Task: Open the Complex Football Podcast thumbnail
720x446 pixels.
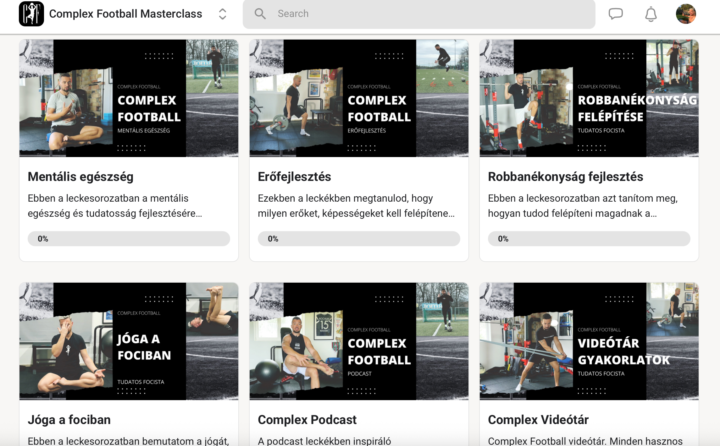Action: click(x=359, y=341)
